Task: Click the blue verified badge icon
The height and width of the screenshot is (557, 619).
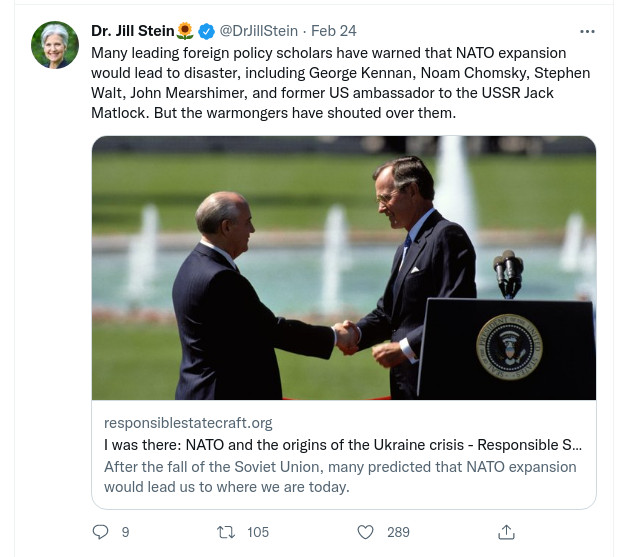Action: click(207, 32)
